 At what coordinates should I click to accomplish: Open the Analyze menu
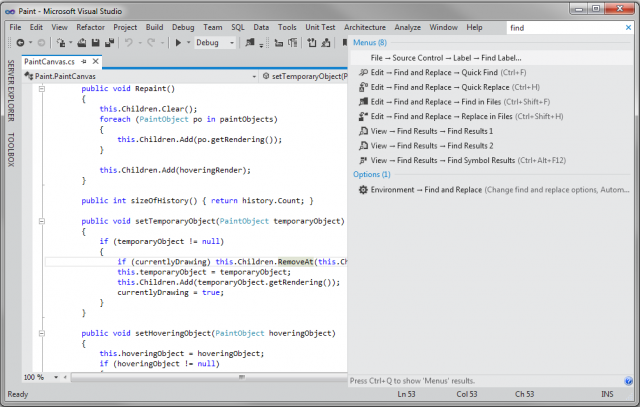click(407, 27)
